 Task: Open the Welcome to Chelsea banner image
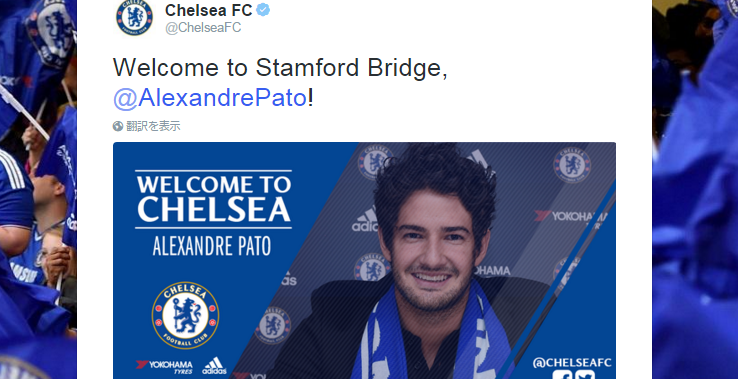364,260
